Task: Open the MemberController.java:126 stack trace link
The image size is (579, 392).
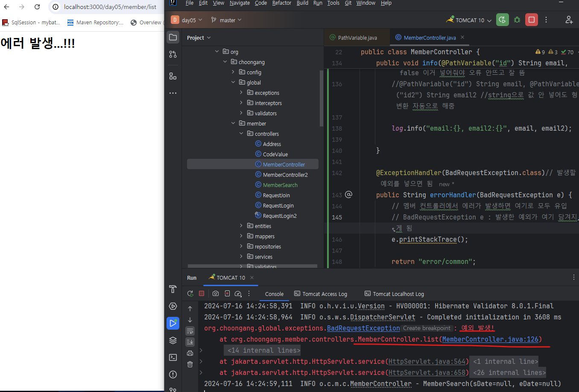Action: 490,339
